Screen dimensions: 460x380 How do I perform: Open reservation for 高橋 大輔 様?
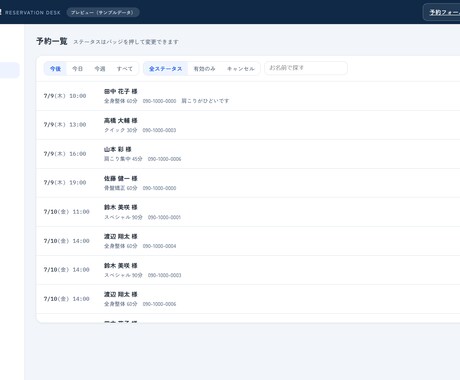point(120,120)
